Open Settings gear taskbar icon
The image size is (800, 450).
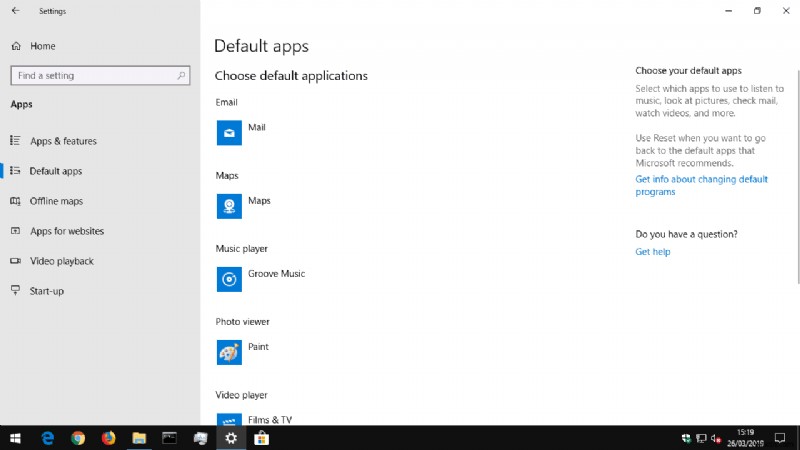coord(231,438)
